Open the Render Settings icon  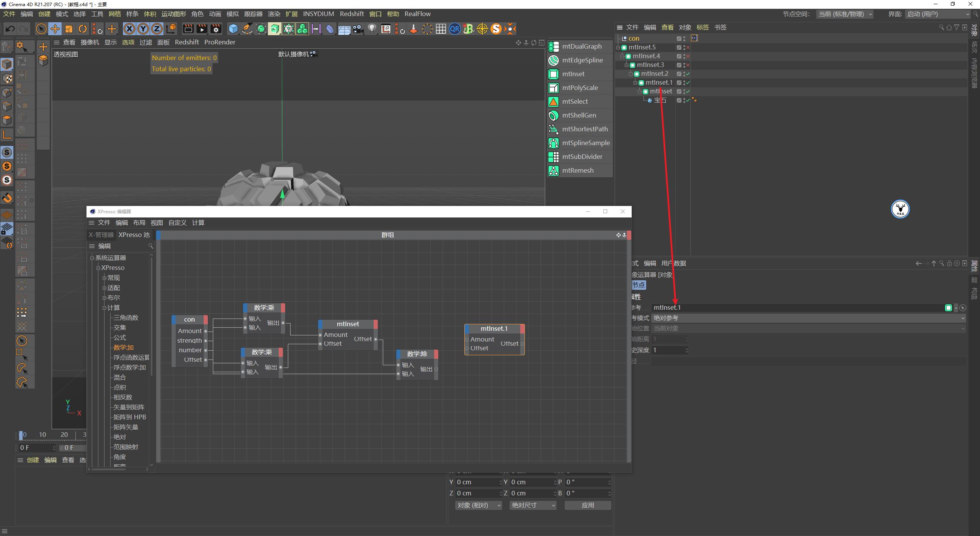(216, 29)
